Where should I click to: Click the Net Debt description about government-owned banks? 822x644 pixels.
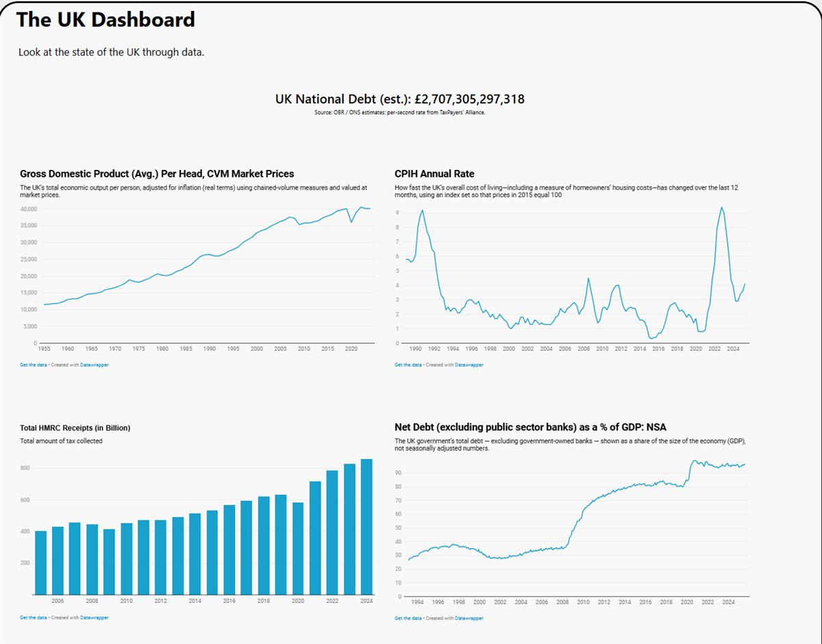[570, 445]
